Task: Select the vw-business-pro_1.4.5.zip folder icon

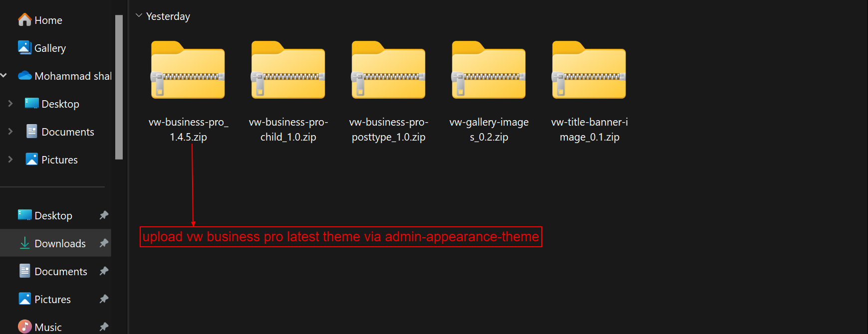Action: click(x=188, y=70)
